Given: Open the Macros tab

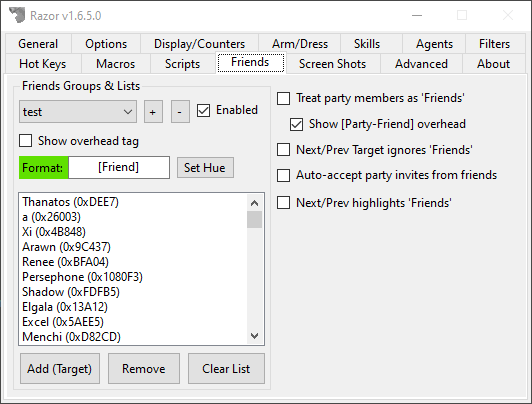Looking at the screenshot, I should click(115, 64).
